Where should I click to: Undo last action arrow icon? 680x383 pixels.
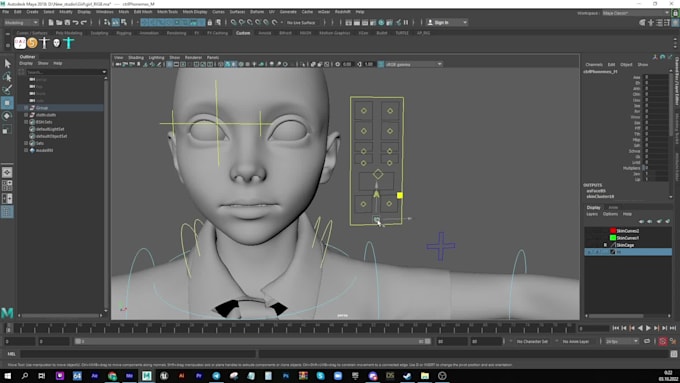(x=75, y=22)
